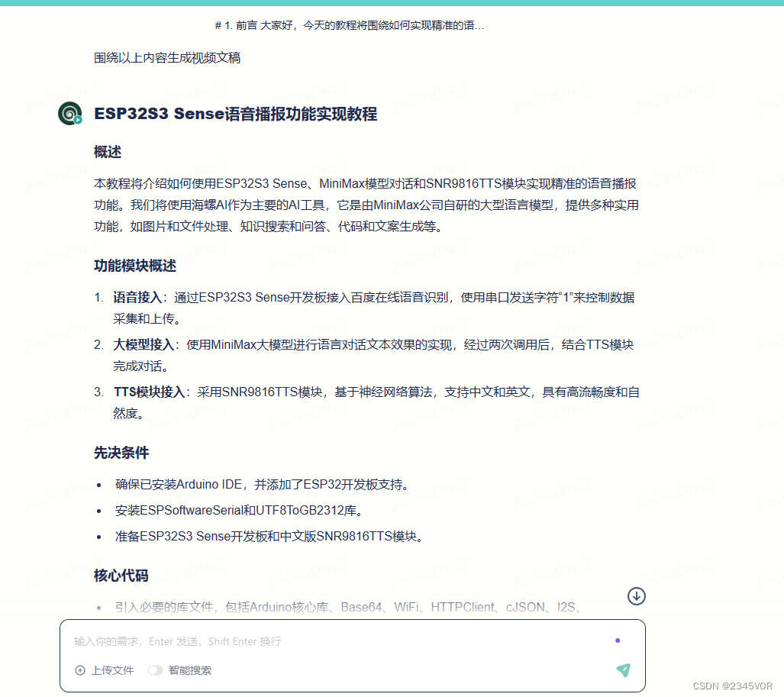Click the line '确保已安装Arduino IDE'

coord(263,485)
